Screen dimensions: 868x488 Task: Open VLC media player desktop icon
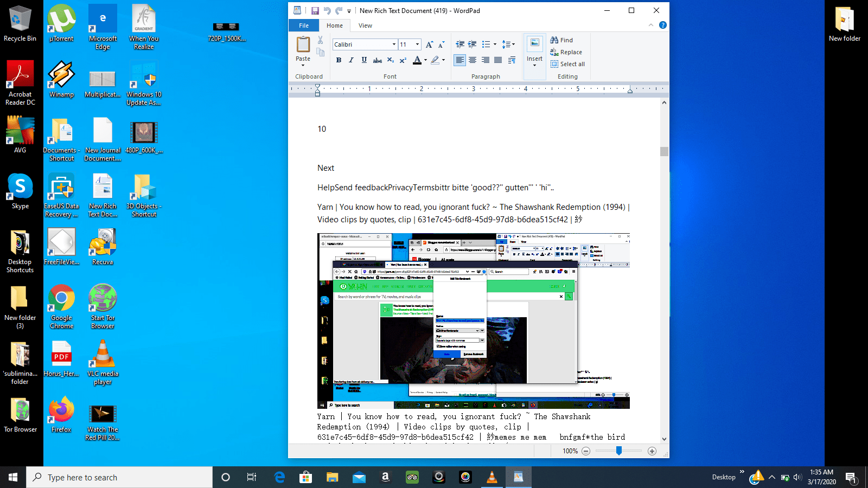point(103,362)
